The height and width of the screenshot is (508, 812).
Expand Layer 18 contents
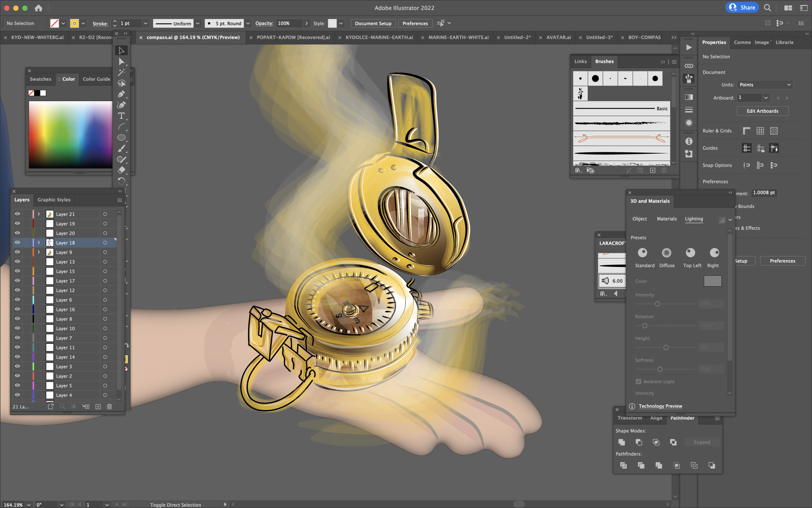pyautogui.click(x=39, y=242)
